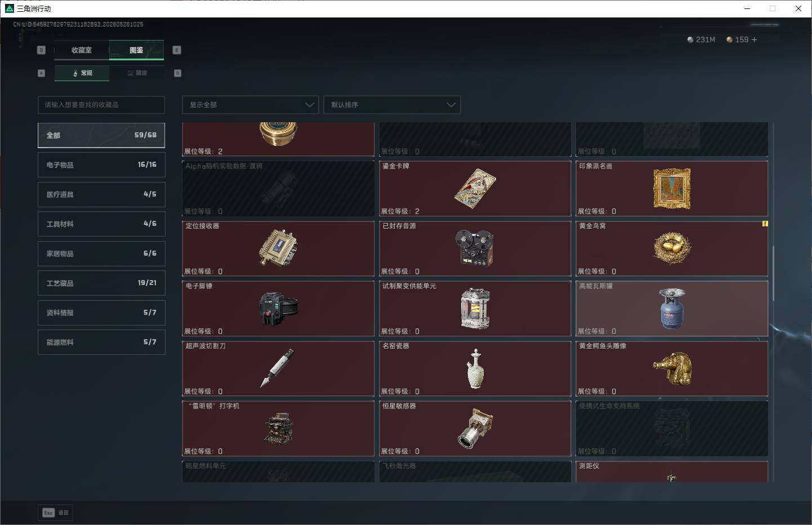Screen dimensions: 812x525
Task: Select the 鎏金卡牌 card icon
Action: pos(475,188)
